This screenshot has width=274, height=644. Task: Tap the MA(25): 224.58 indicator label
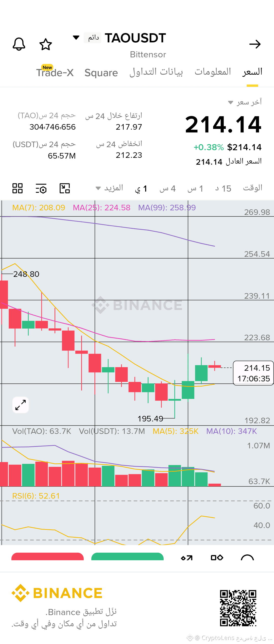click(101, 208)
